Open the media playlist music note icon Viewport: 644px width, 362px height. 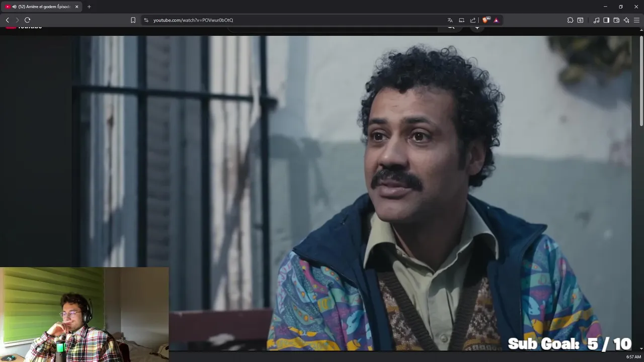pos(596,20)
